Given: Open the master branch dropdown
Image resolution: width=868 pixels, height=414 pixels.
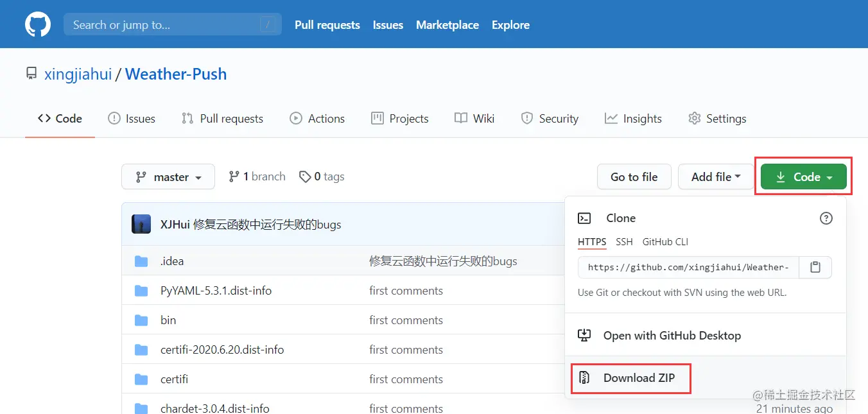Looking at the screenshot, I should coord(168,177).
